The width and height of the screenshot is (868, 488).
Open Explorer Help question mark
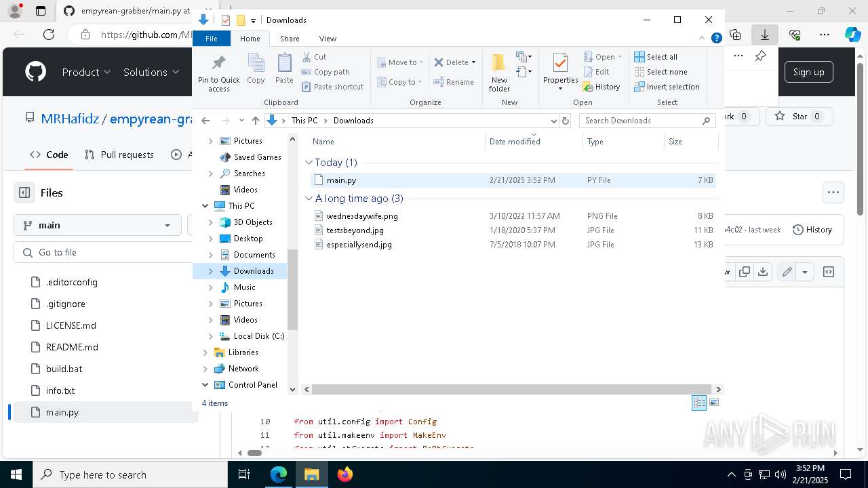716,39
